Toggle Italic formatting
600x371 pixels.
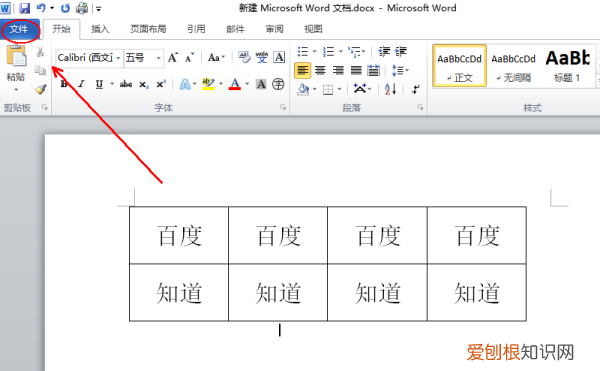pyautogui.click(x=81, y=84)
